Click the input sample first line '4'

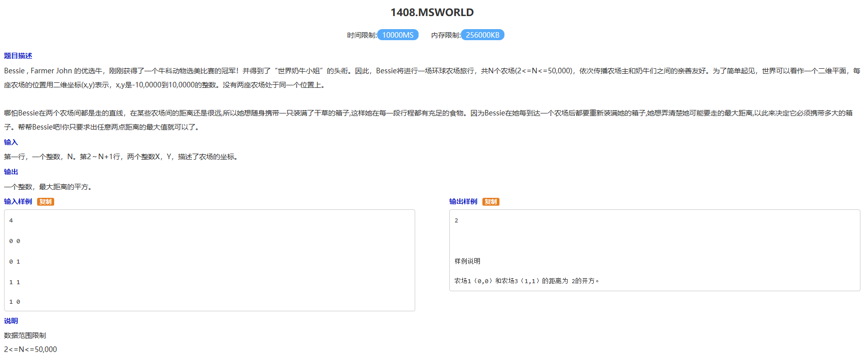pos(11,220)
